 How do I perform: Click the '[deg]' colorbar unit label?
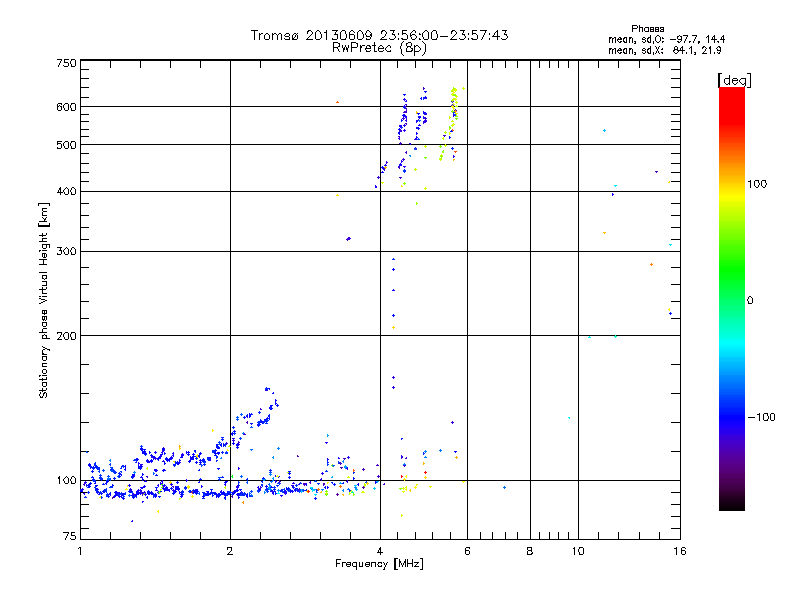734,80
